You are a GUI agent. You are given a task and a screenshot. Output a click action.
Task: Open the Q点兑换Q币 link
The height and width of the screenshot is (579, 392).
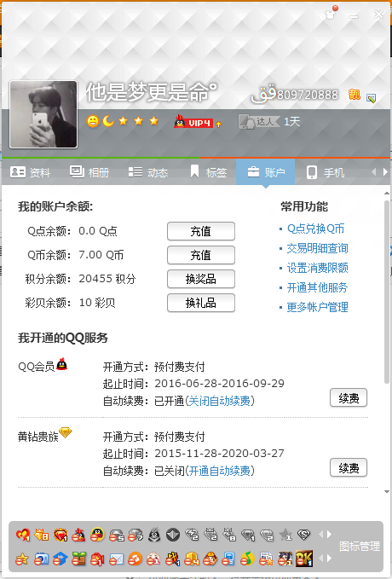pyautogui.click(x=315, y=229)
